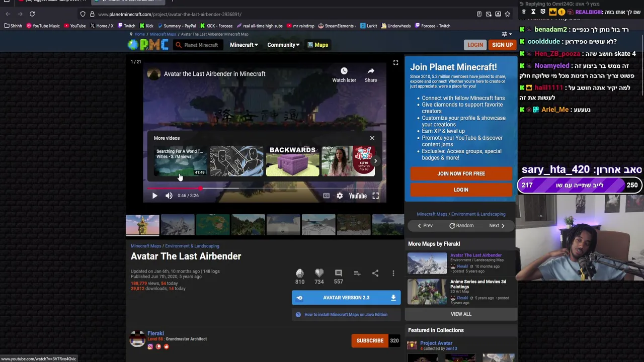The image size is (644, 362).
Task: Click the top LOGIN button
Action: [x=475, y=45]
